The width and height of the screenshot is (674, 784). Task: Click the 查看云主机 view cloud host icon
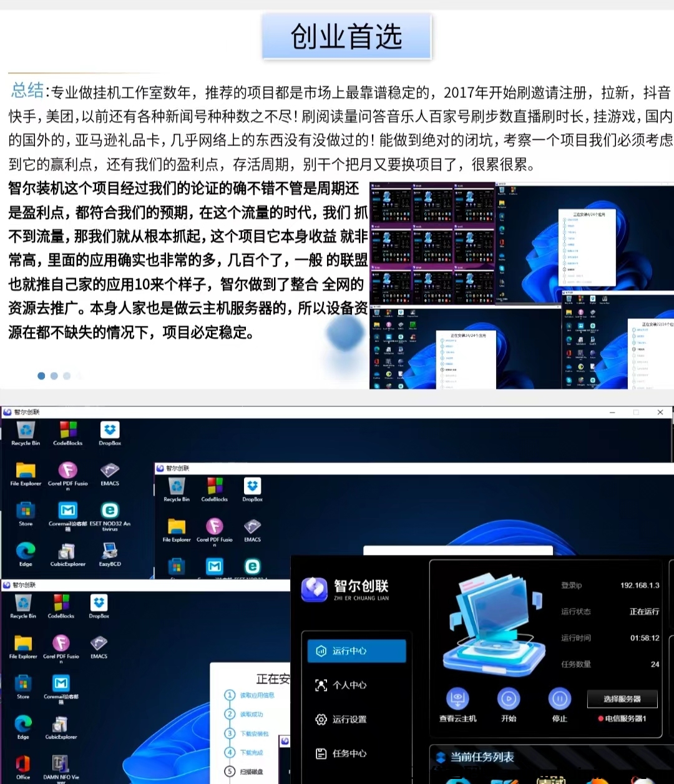pos(457,700)
